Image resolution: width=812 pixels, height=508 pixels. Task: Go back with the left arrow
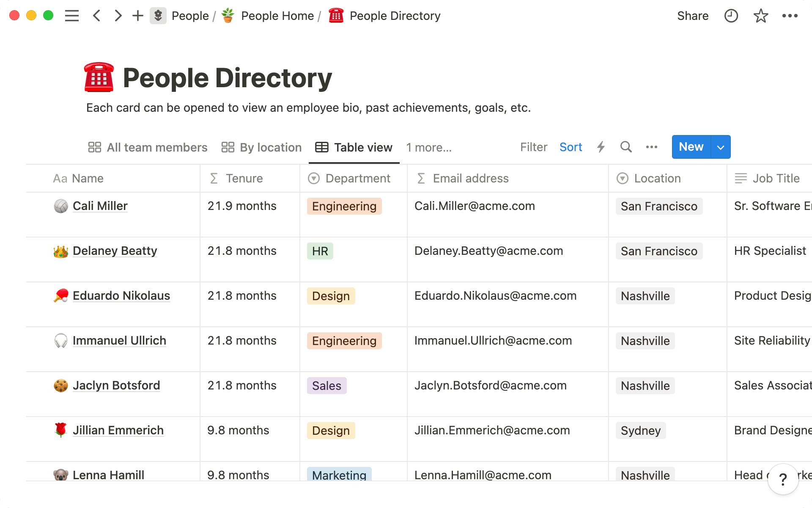tap(97, 16)
